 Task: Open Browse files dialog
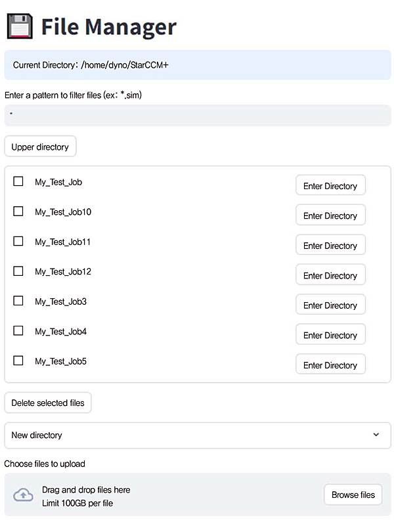(353, 495)
